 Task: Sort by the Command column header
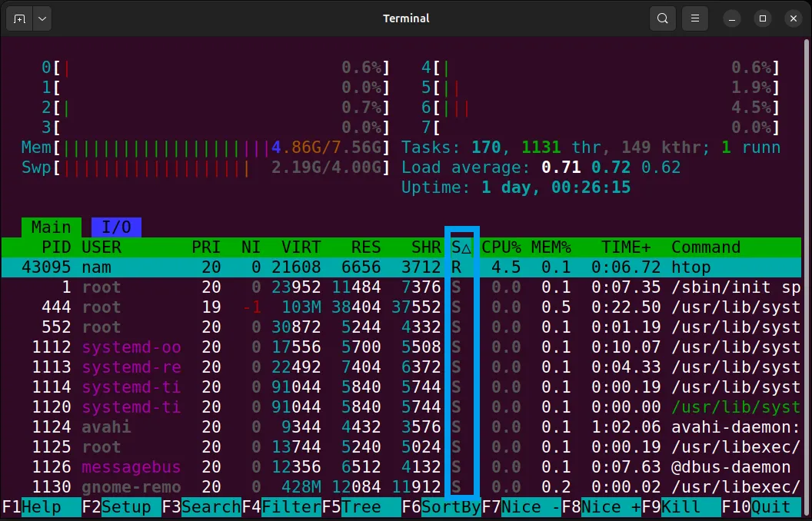706,247
